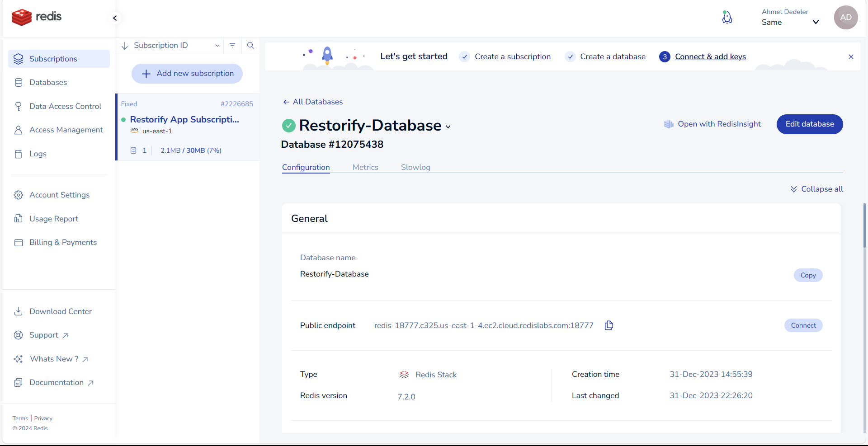Click the Edit database button

pyautogui.click(x=809, y=124)
